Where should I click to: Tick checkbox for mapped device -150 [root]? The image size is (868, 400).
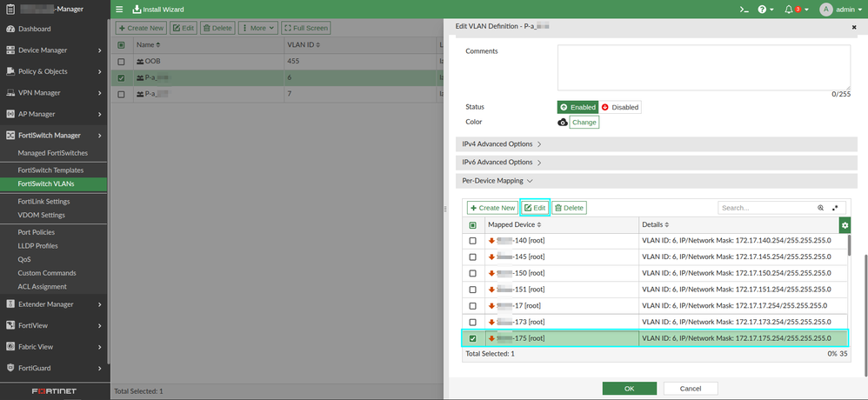pos(473,273)
